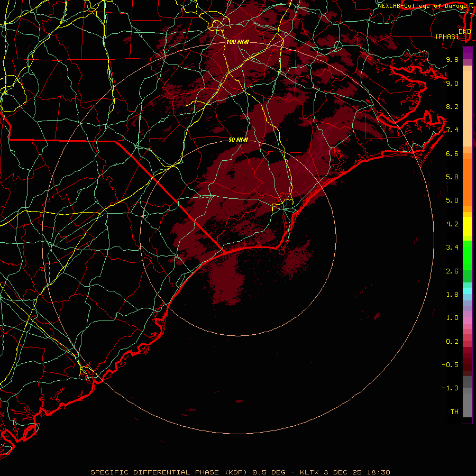Click the 1.0 value on the scale
Screen dimensions: 476x476
(x=452, y=318)
